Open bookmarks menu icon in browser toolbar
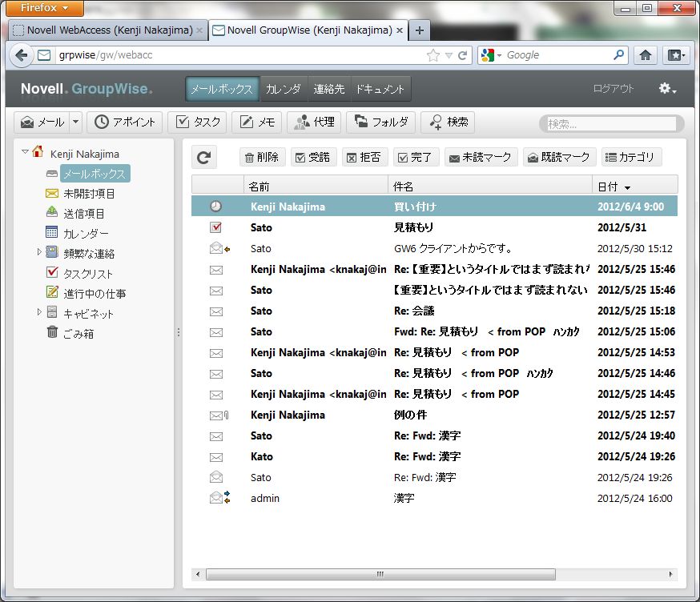 point(676,55)
